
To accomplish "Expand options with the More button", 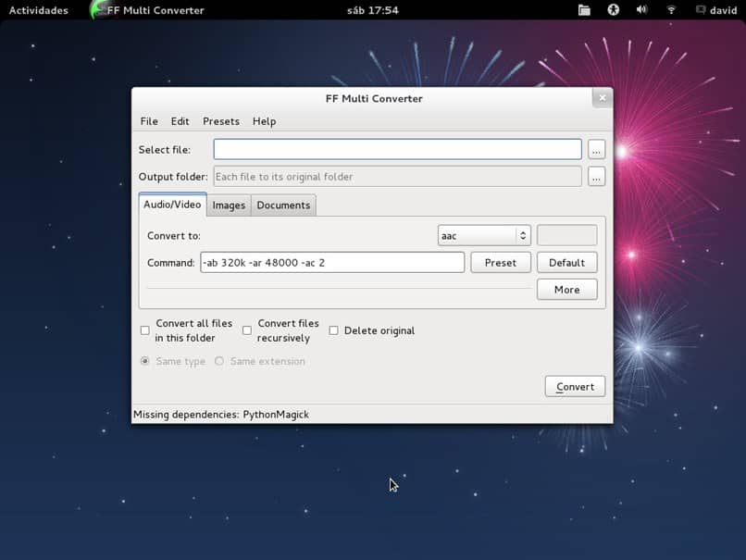I will coord(566,290).
